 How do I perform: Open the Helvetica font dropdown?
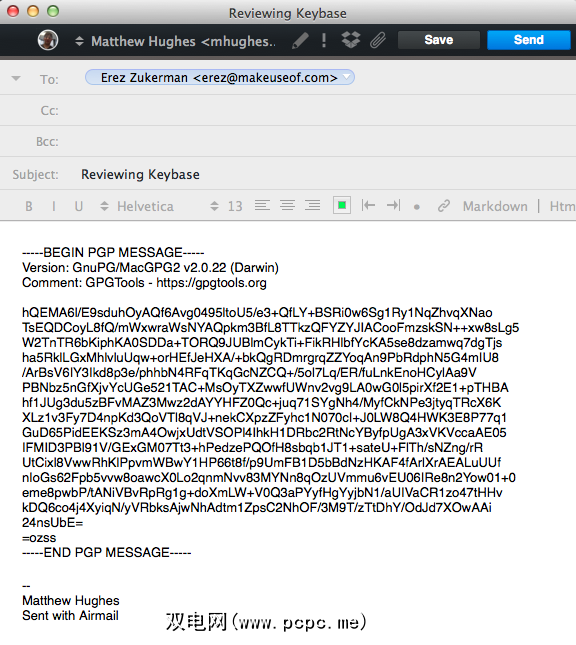click(137, 206)
